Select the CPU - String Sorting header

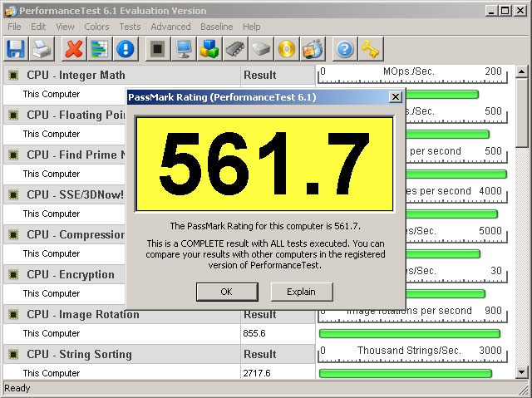coord(122,354)
